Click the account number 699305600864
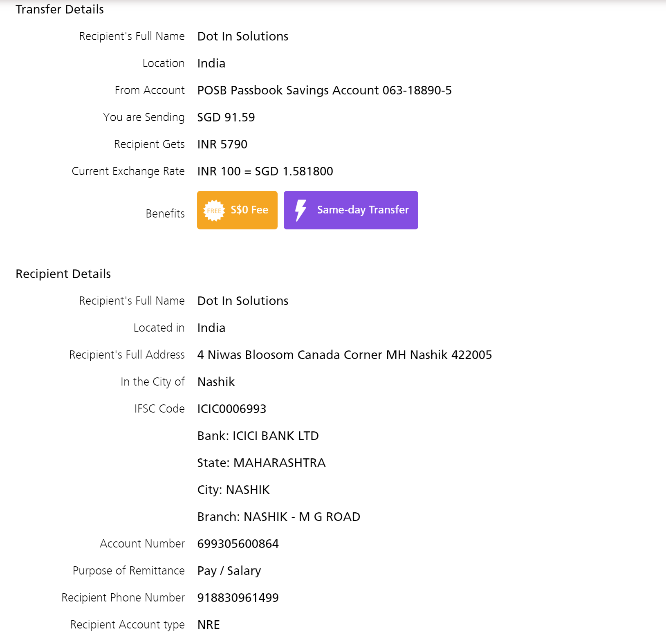 (238, 543)
